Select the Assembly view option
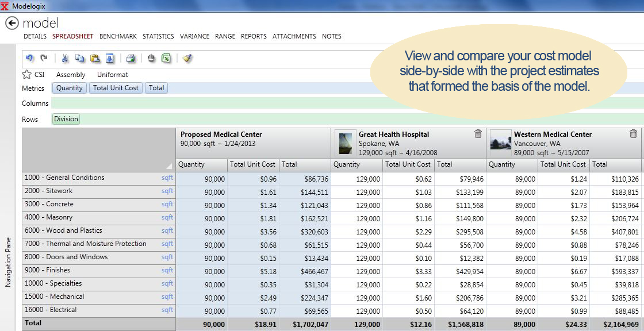The width and height of the screenshot is (644, 331). click(x=71, y=75)
